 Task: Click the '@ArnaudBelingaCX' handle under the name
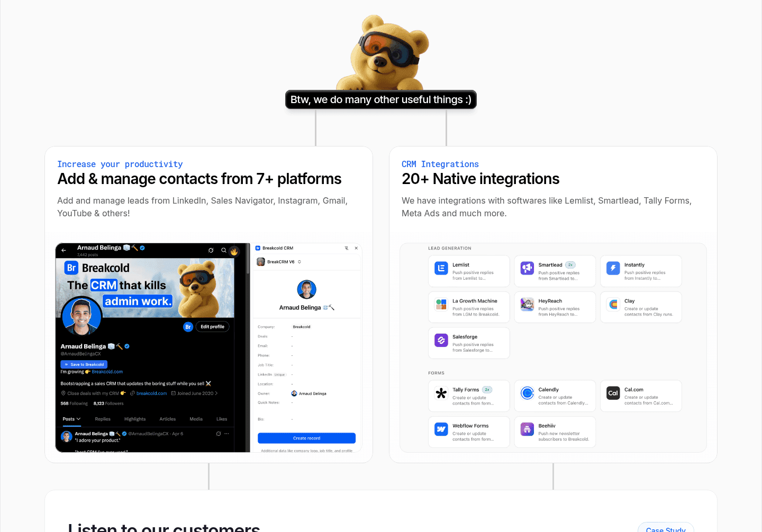(80, 354)
